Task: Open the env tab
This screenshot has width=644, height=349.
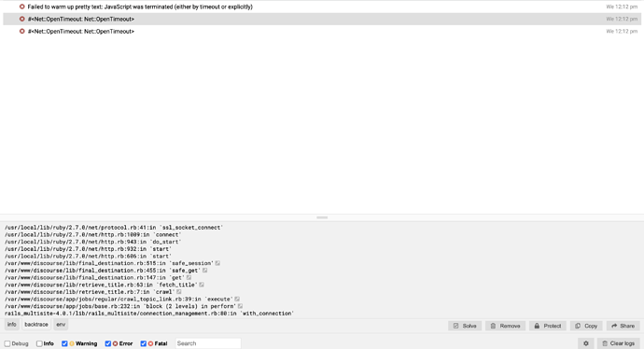Action: coord(61,325)
